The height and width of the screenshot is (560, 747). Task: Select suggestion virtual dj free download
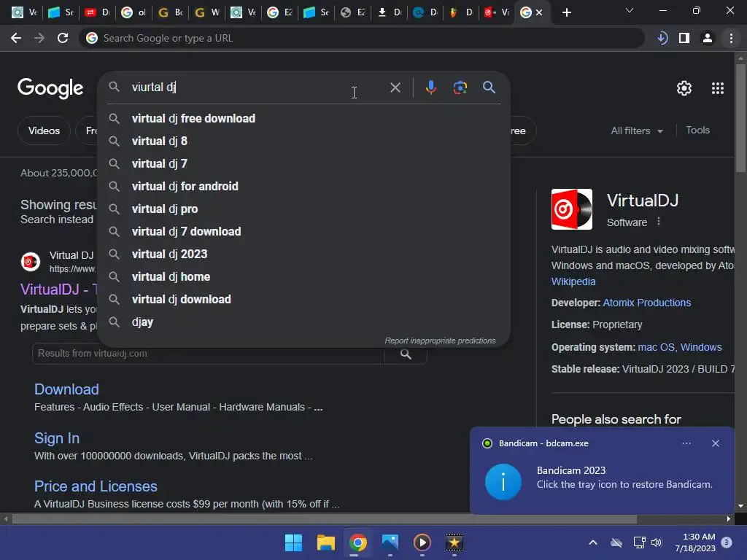304,119
